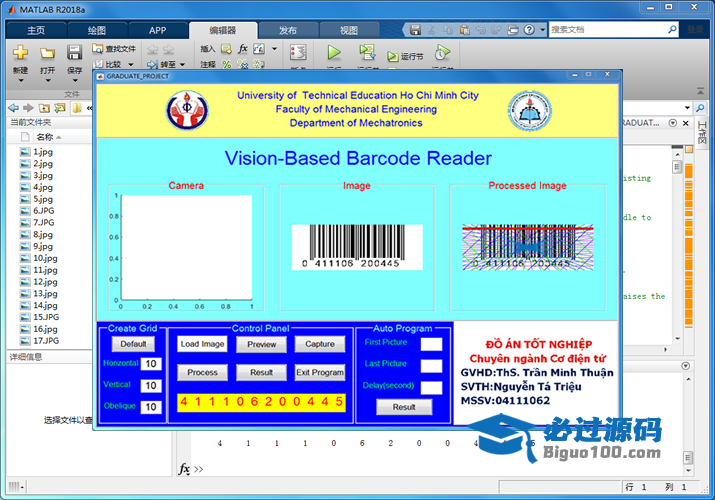Image resolution: width=715 pixels, height=500 pixels.
Task: Click the Oblique grid value field
Action: [151, 407]
